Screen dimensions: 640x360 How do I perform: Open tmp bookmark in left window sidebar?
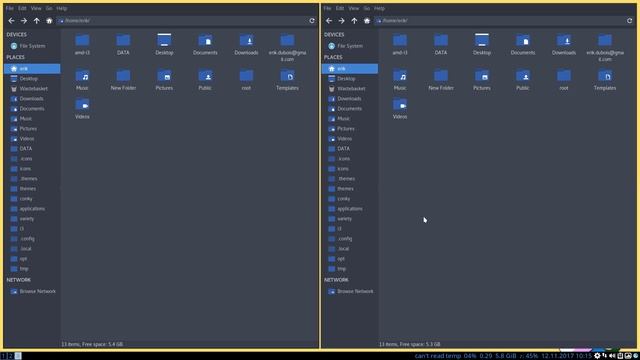click(32, 269)
